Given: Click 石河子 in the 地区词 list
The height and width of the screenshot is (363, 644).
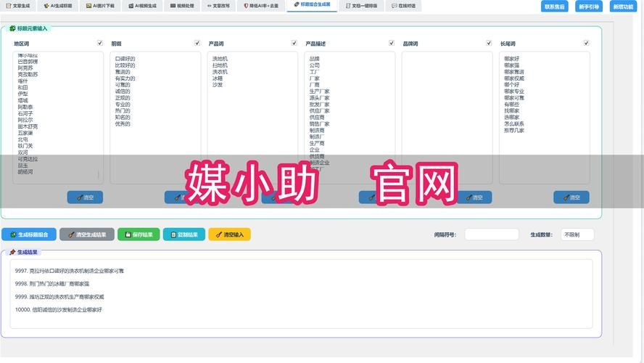Looking at the screenshot, I should click(25, 113).
